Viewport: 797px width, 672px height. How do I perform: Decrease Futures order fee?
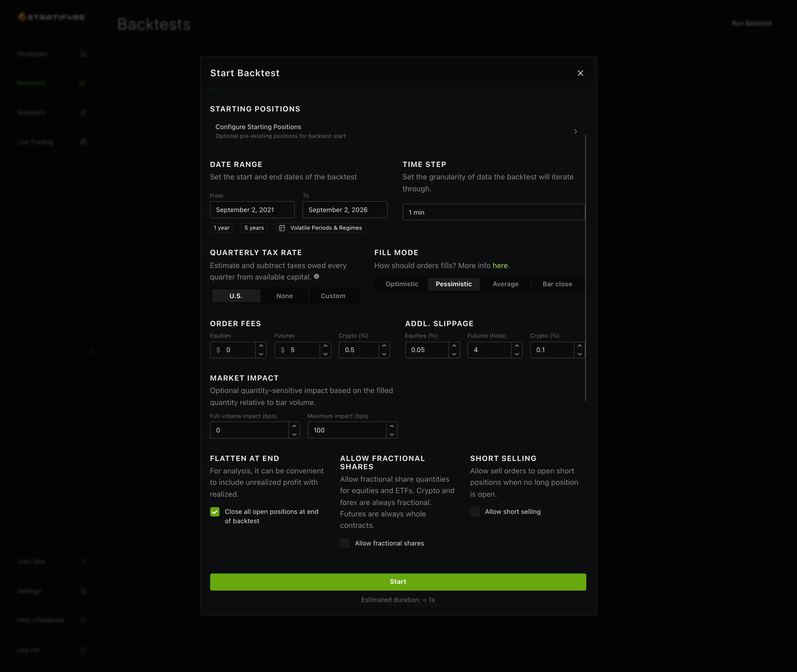coord(326,354)
